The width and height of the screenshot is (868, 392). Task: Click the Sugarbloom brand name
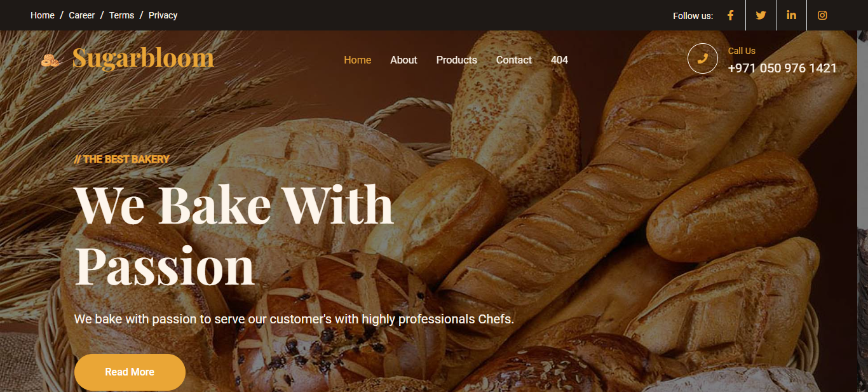[143, 58]
